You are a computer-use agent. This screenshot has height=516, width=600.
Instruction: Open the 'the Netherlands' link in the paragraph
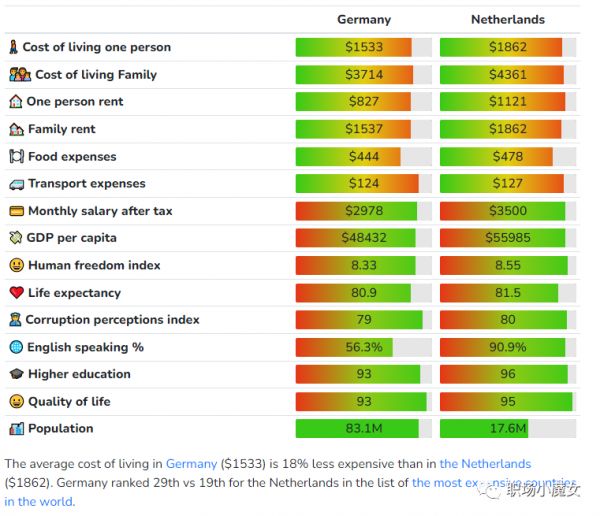click(485, 464)
